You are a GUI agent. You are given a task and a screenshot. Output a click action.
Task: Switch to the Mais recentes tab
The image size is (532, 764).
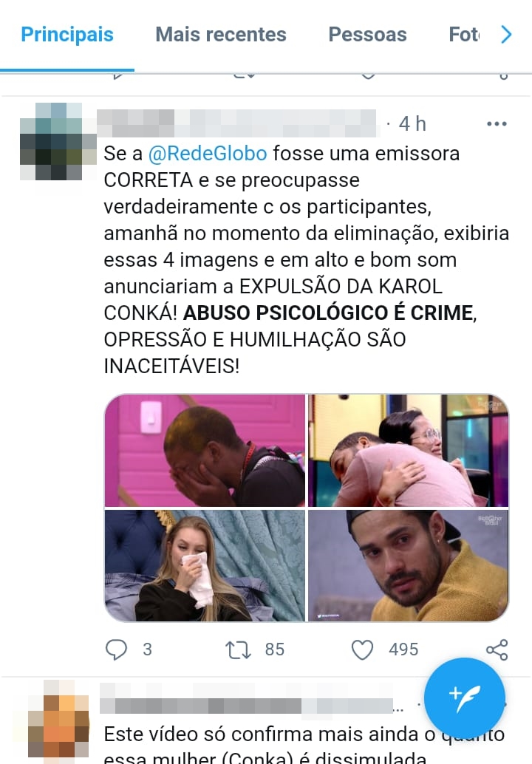(x=221, y=35)
